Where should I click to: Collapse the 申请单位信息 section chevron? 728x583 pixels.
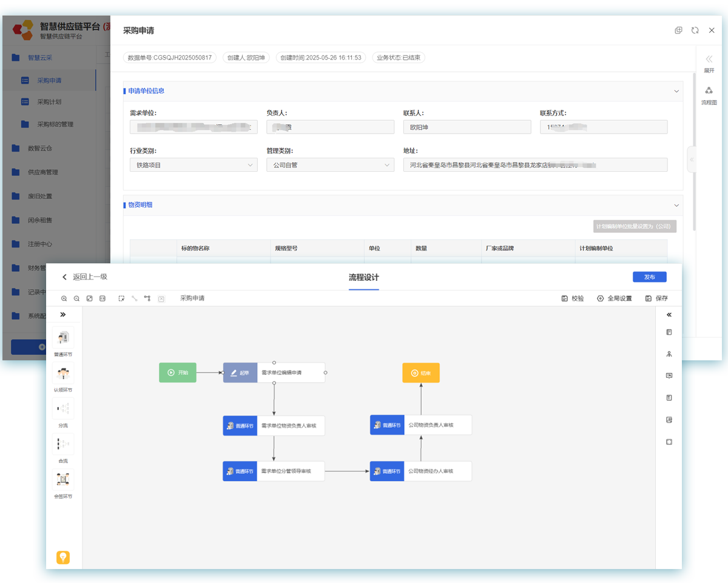[676, 91]
